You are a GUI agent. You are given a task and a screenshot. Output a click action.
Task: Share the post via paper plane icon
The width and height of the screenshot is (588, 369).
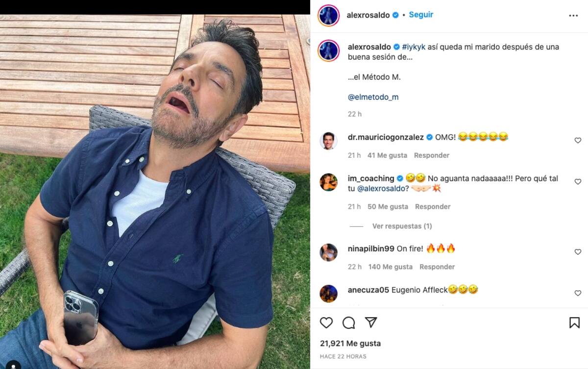coord(371,322)
